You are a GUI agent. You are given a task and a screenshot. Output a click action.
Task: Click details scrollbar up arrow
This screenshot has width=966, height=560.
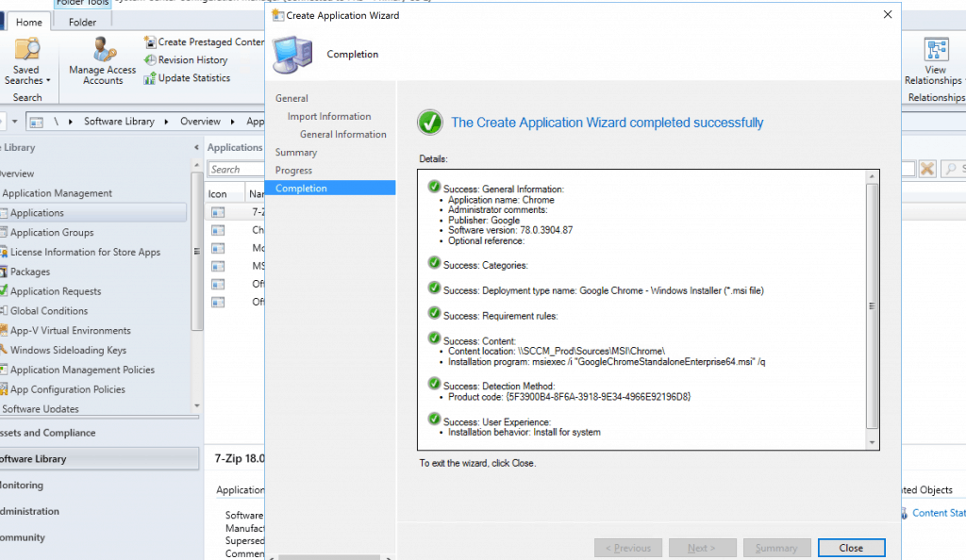pyautogui.click(x=872, y=176)
